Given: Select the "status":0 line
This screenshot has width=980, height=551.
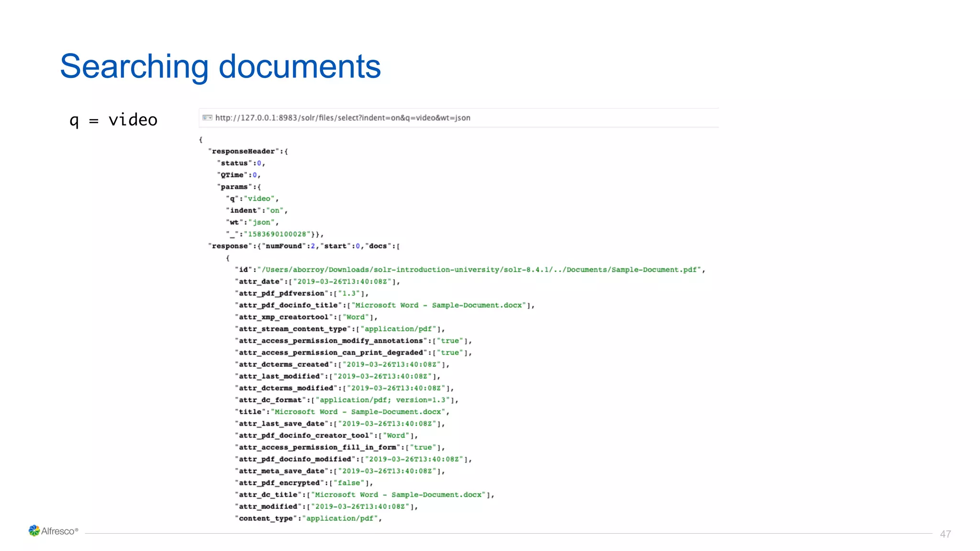Looking at the screenshot, I should 241,163.
